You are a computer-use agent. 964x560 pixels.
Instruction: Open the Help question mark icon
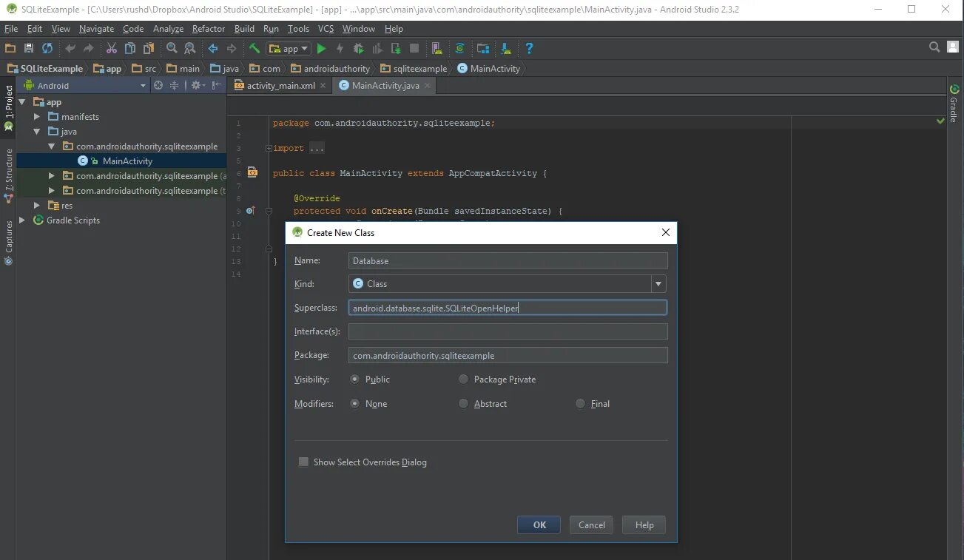529,49
